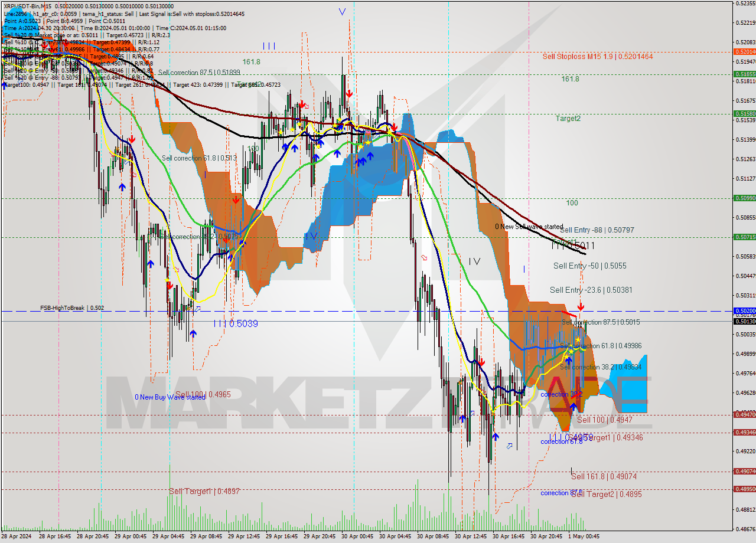The height and width of the screenshot is (543, 756).
Task: Click the blue 'correction 38.2' label
Action: click(562, 394)
